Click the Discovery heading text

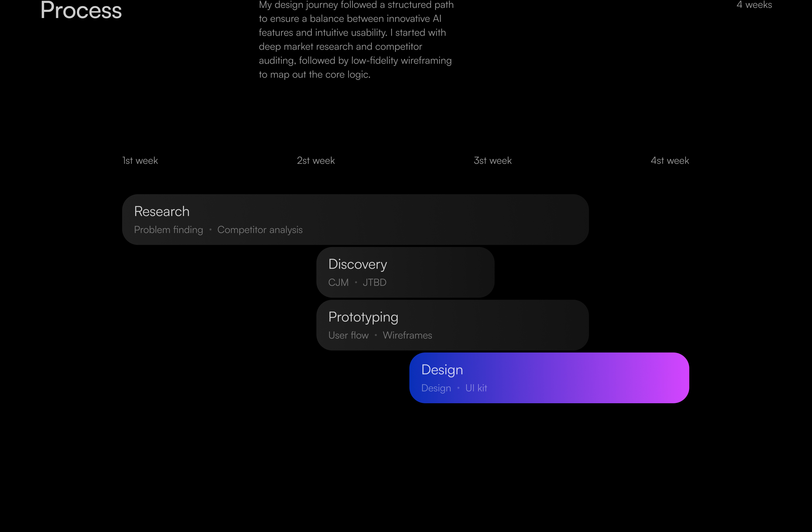coord(357,264)
